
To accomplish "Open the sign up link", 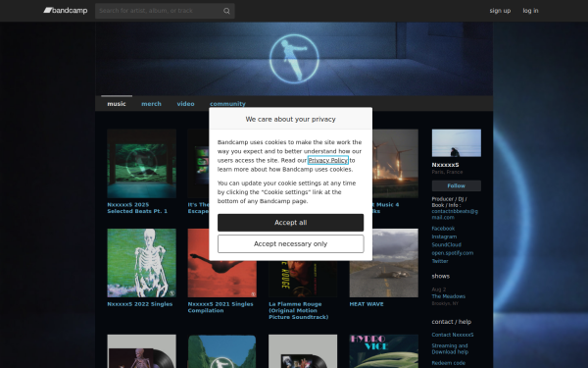I will pos(500,11).
